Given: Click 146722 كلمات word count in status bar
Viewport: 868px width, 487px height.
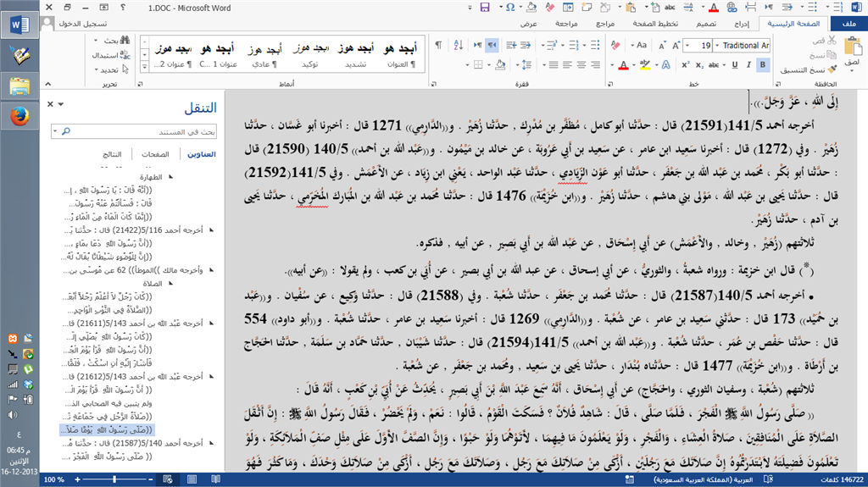Looking at the screenshot, I should (840, 480).
